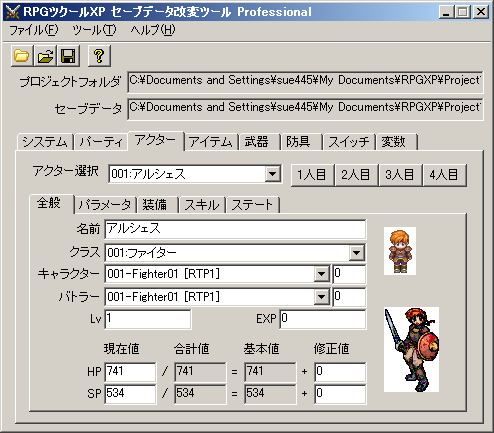
Task: Switch to the パーティ tab
Action: point(101,142)
